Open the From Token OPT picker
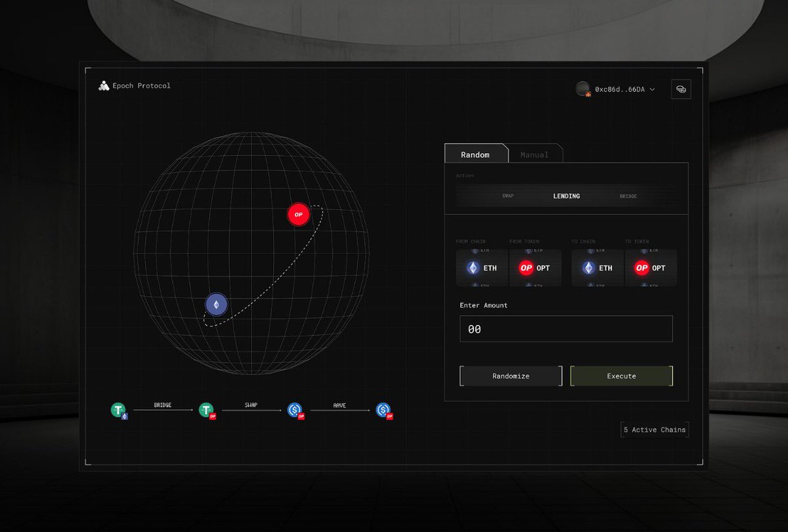Viewport: 788px width, 532px height. pyautogui.click(x=535, y=268)
